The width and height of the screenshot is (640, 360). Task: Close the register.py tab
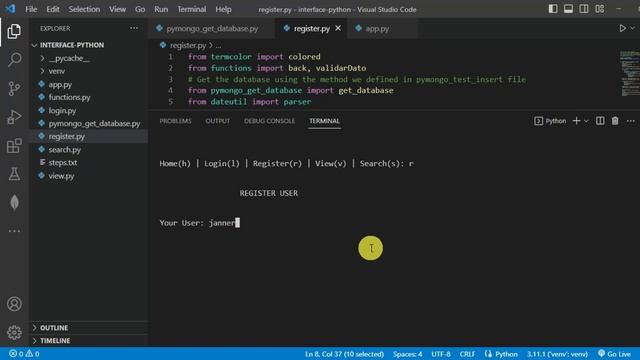[338, 28]
